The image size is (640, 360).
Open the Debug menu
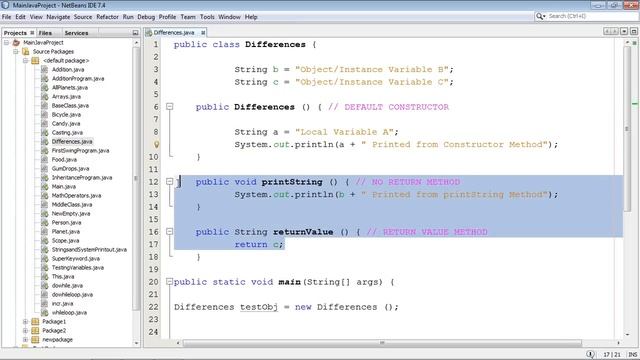point(146,17)
